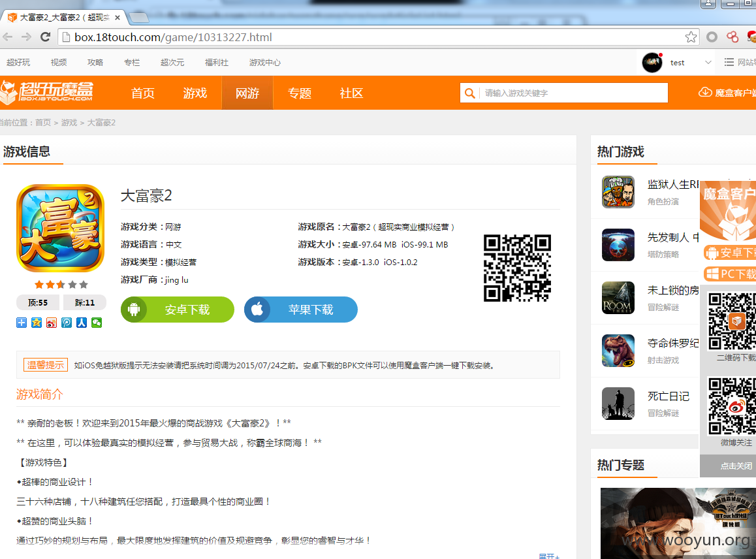Switch to the 社区 nav tab

point(351,93)
